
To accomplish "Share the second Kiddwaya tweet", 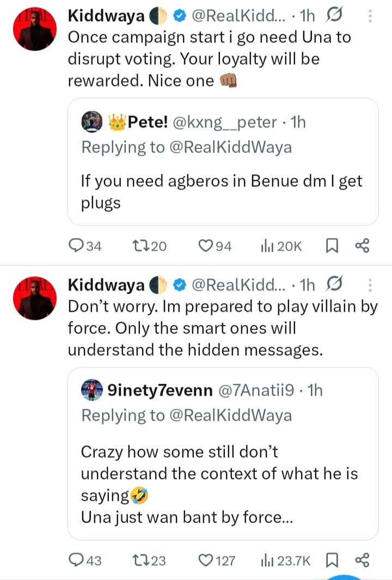I will click(362, 560).
